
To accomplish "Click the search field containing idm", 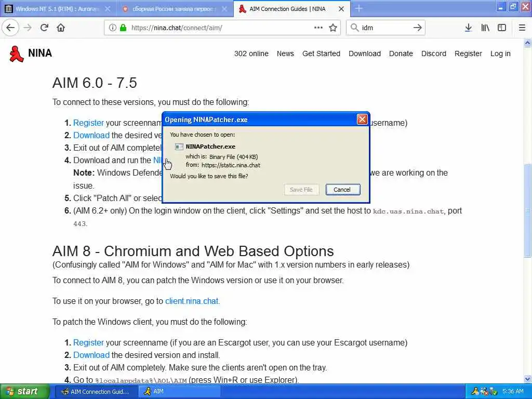I will [x=385, y=28].
